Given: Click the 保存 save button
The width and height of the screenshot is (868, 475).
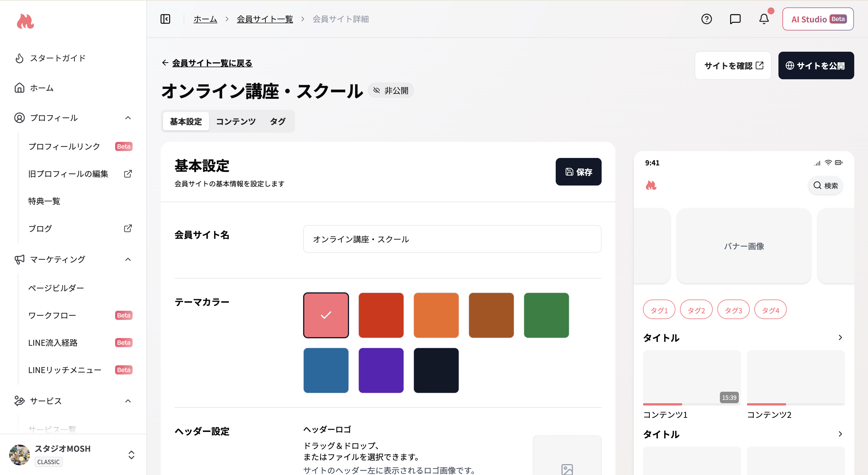Looking at the screenshot, I should [x=578, y=172].
